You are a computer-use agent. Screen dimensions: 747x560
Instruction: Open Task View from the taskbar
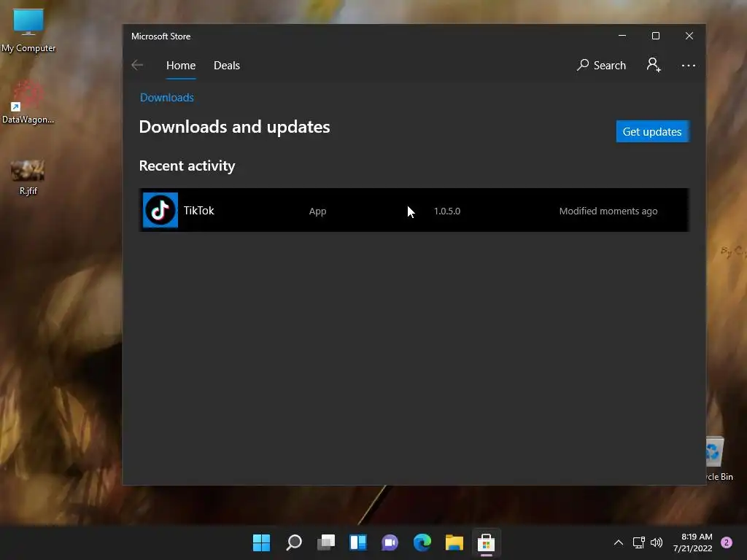coord(326,542)
